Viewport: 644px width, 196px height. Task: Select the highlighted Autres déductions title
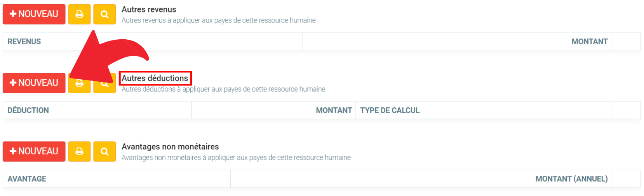(155, 78)
